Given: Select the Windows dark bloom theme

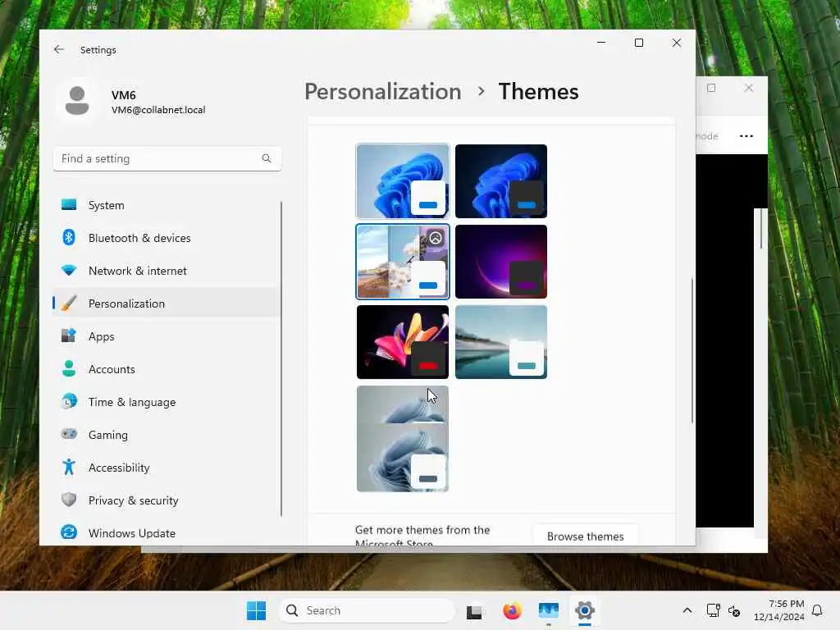Looking at the screenshot, I should click(501, 181).
